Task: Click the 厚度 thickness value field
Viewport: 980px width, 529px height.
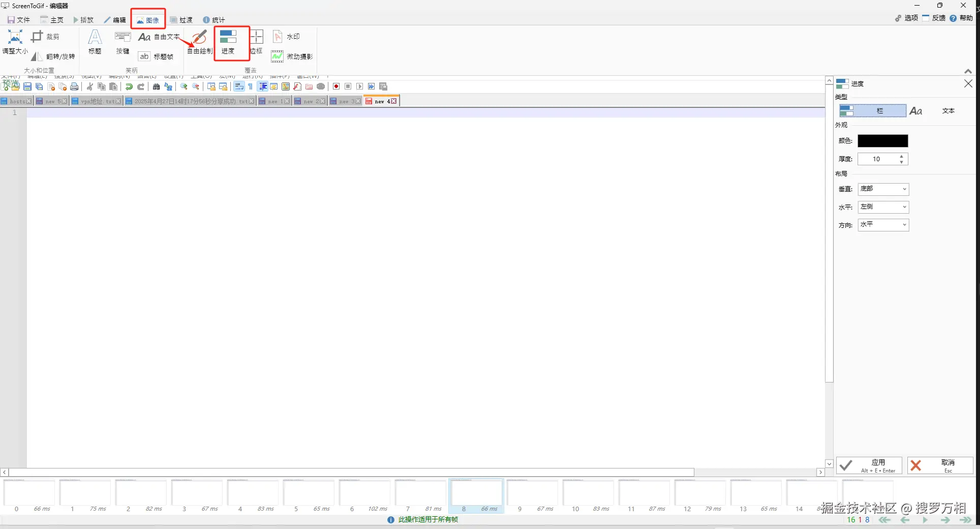Action: coord(877,159)
